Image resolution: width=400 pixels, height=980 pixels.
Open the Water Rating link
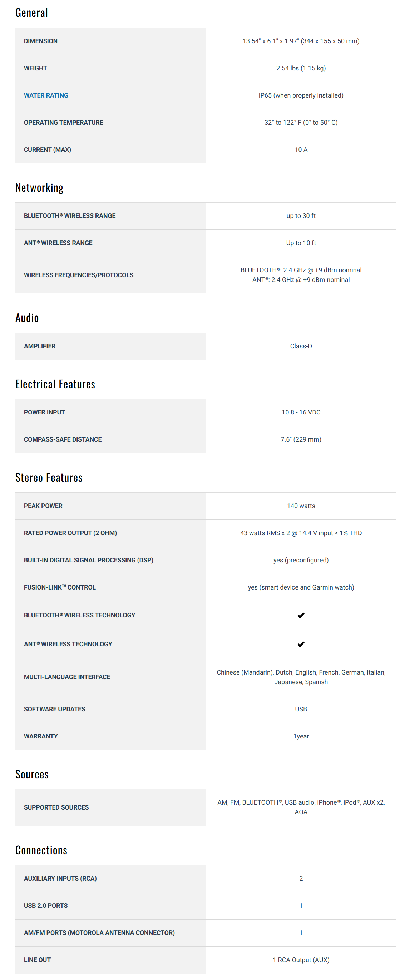click(x=46, y=95)
